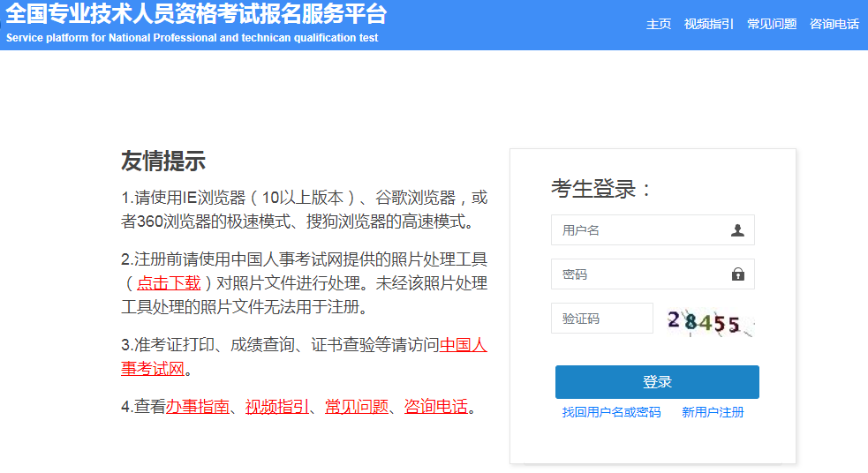Click tip text '2.注册前请使用中国人事考试网提供的照片处理工具'
Screen dimensions: 868x473
(305, 259)
